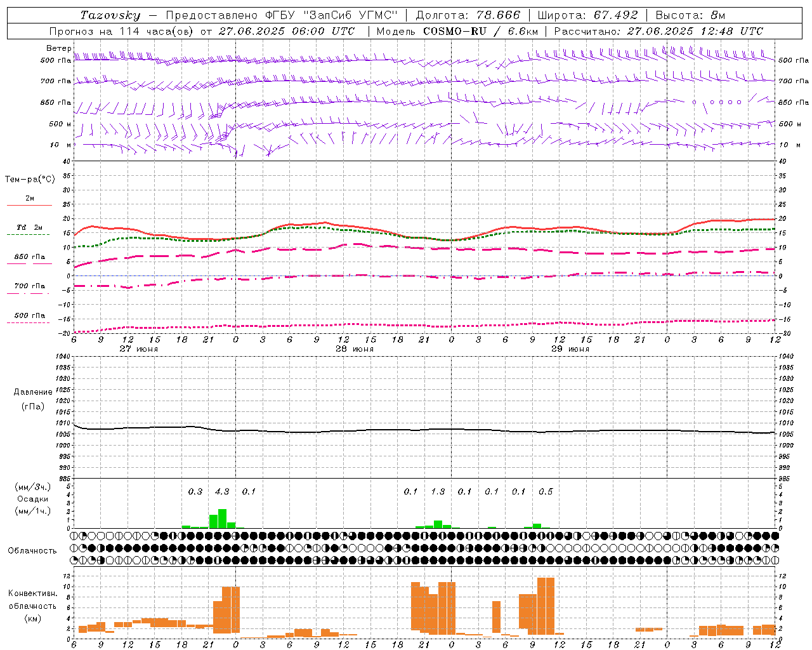Click the model label 'Модель COSMO-RU / 6.6км'
Image resolution: width=812 pixels, height=650 pixels.
[x=457, y=31]
